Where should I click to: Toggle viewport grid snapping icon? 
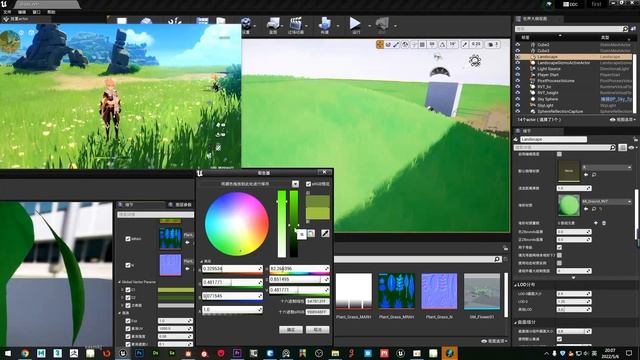pos(423,44)
